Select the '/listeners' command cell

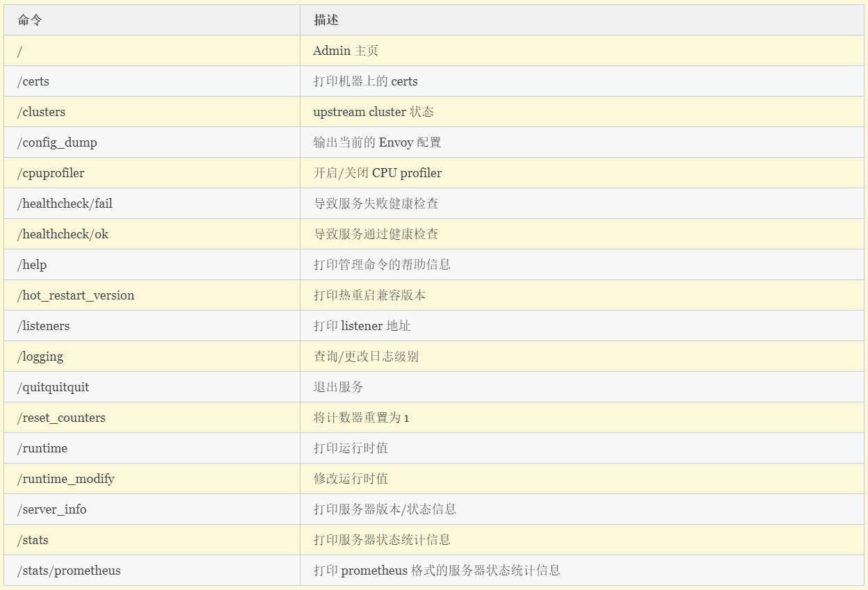point(152,326)
